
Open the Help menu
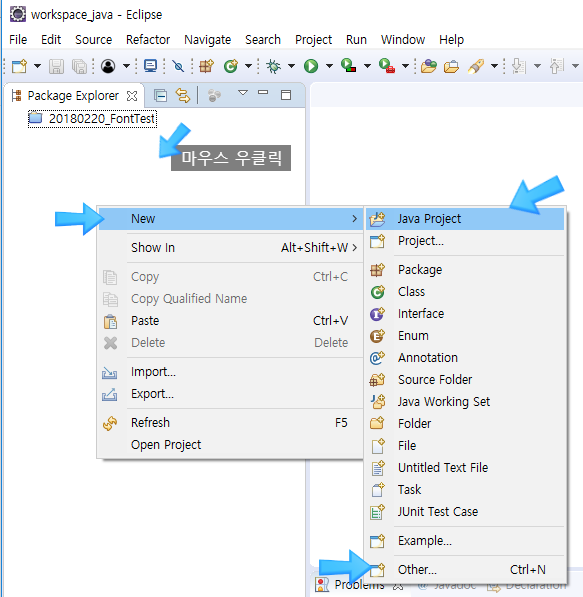(x=452, y=40)
